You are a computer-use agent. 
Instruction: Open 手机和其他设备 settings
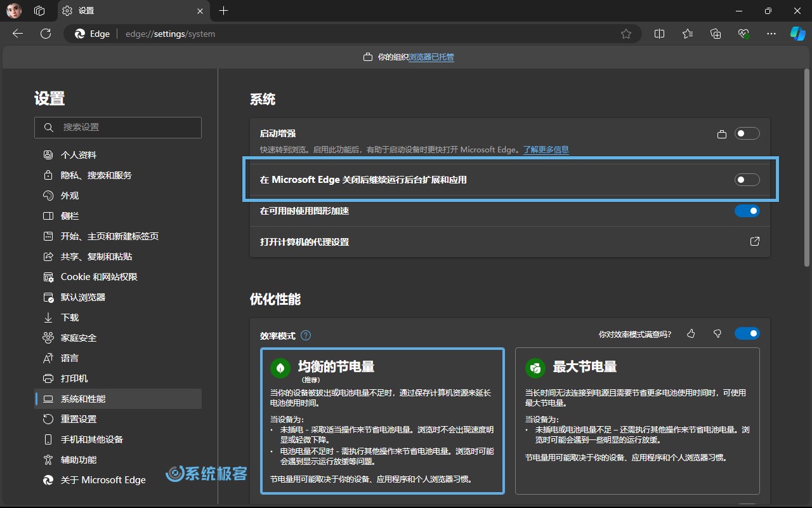pyautogui.click(x=118, y=439)
